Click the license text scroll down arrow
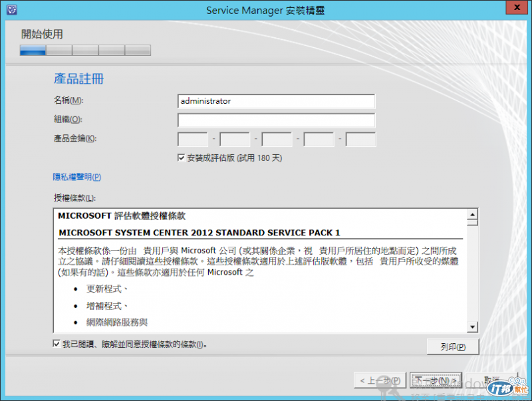This screenshot has width=532, height=401. (x=472, y=327)
